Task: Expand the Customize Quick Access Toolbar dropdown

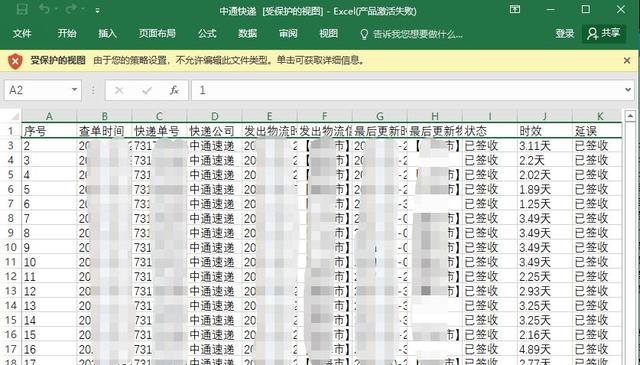Action: coord(98,11)
